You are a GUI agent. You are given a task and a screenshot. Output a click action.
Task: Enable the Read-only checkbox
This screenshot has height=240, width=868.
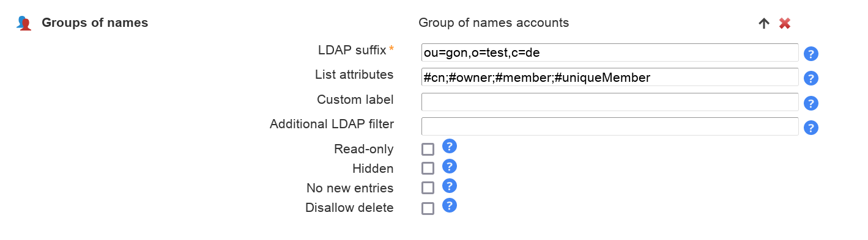click(428, 150)
